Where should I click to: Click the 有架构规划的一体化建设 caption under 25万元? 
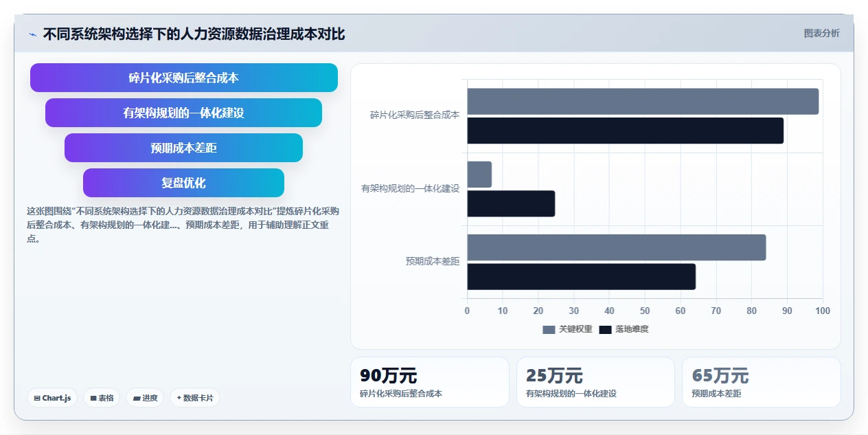[x=571, y=394]
